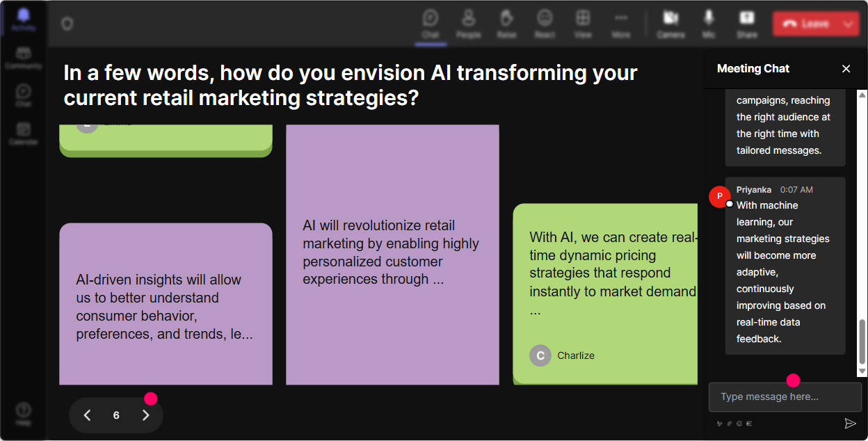This screenshot has height=441, width=868.
Task: Attach a file to the message
Action: tap(730, 423)
